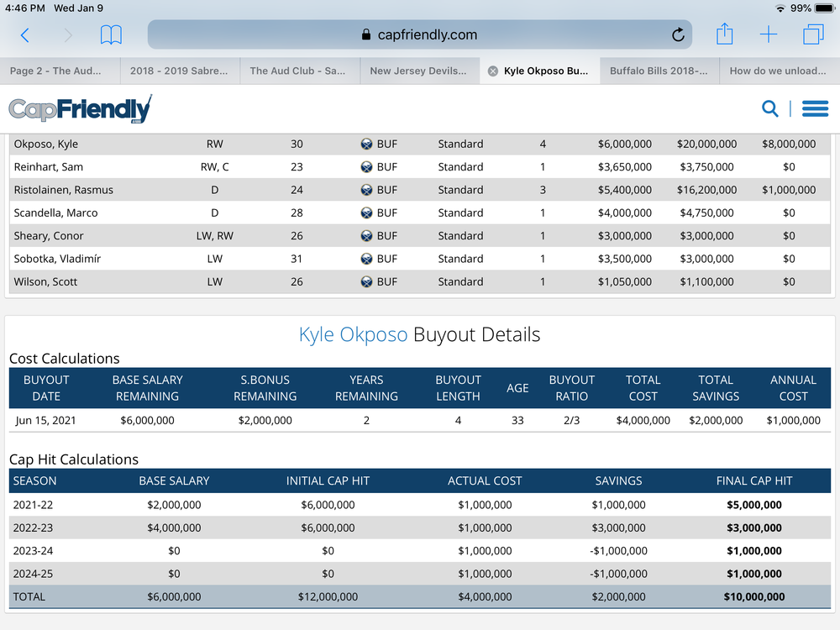Switch to Buffalo Bills 2018 tab
Screen dimensions: 840x630
(659, 71)
